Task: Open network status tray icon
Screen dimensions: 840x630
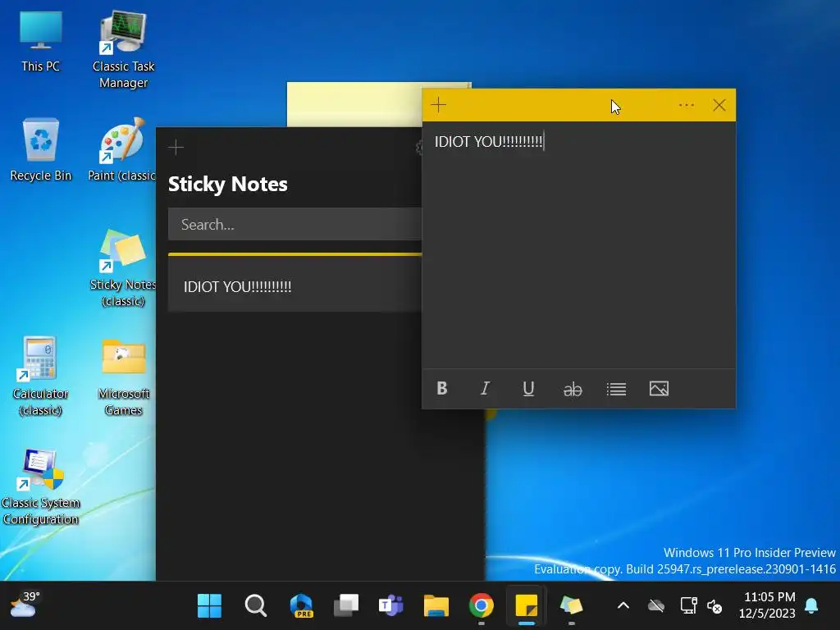Action: point(688,606)
